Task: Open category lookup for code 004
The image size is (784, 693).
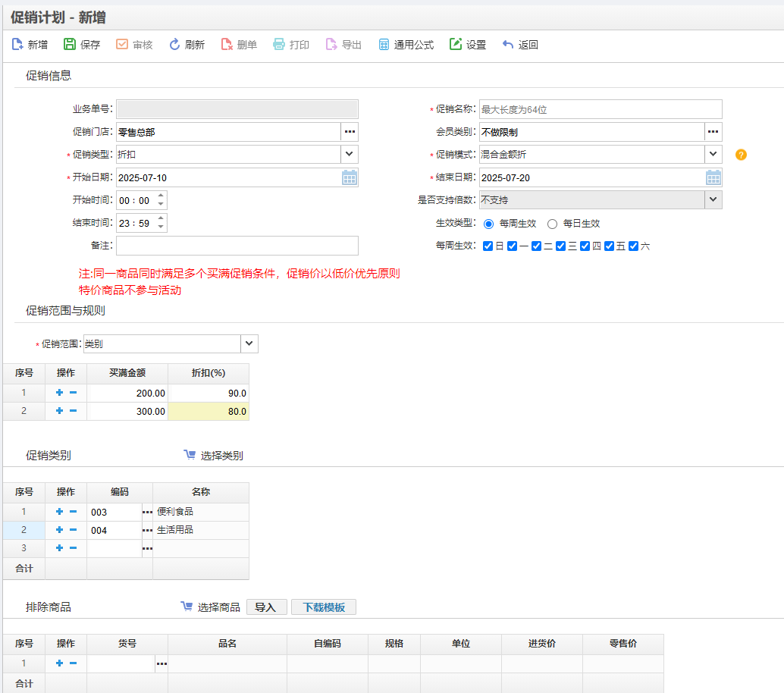Action: click(147, 531)
